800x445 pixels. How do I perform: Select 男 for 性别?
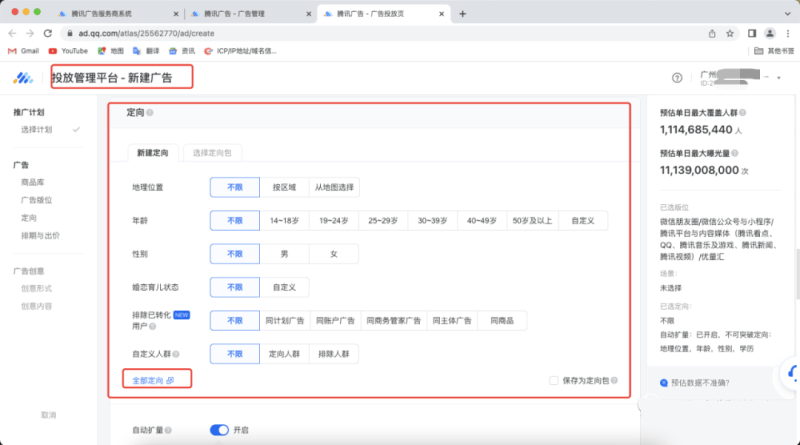click(x=284, y=254)
